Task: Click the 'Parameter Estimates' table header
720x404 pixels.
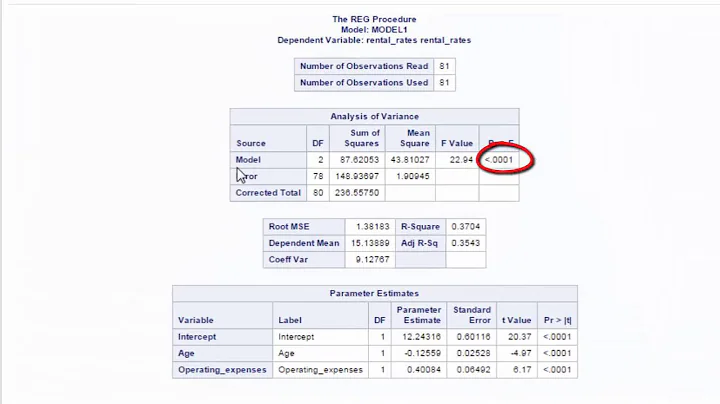Action: [374, 293]
